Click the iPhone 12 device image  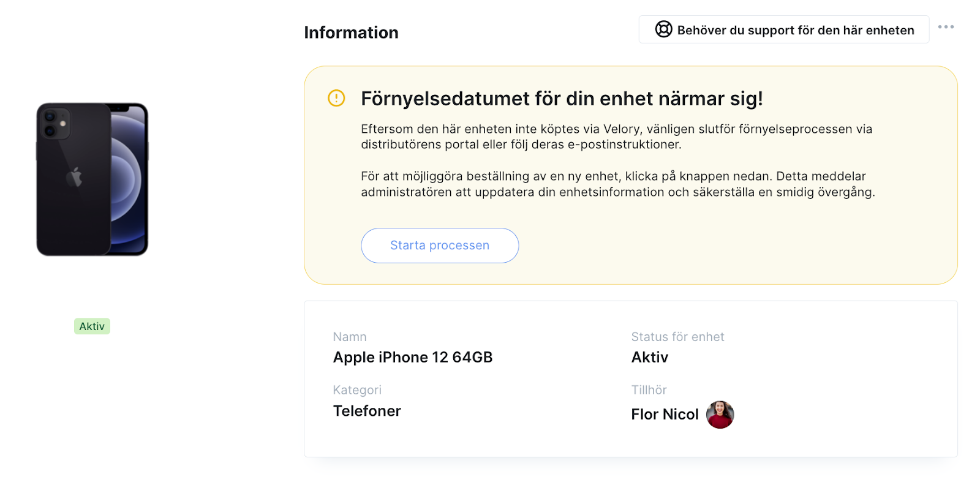point(92,179)
